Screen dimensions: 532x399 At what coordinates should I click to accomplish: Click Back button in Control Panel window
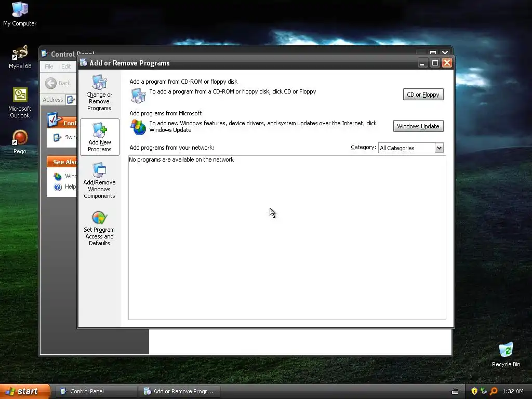click(x=58, y=83)
